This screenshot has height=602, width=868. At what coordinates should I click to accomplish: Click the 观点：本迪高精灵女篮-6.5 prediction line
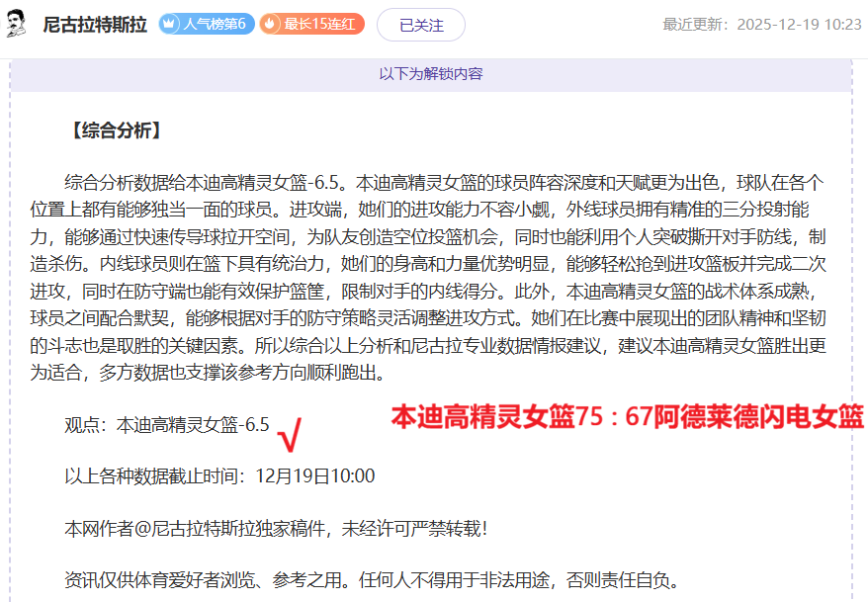tap(167, 425)
